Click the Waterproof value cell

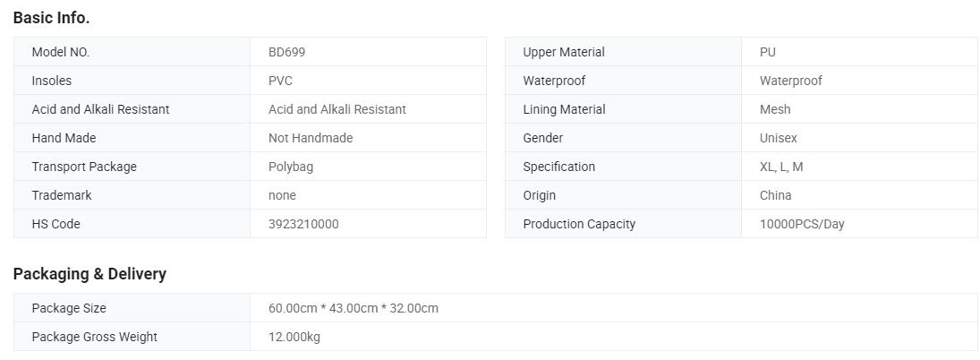(x=790, y=81)
